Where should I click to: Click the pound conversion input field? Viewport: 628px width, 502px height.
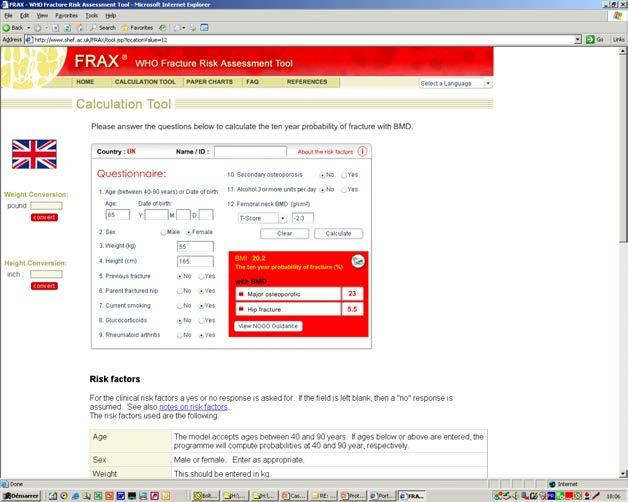pyautogui.click(x=46, y=206)
